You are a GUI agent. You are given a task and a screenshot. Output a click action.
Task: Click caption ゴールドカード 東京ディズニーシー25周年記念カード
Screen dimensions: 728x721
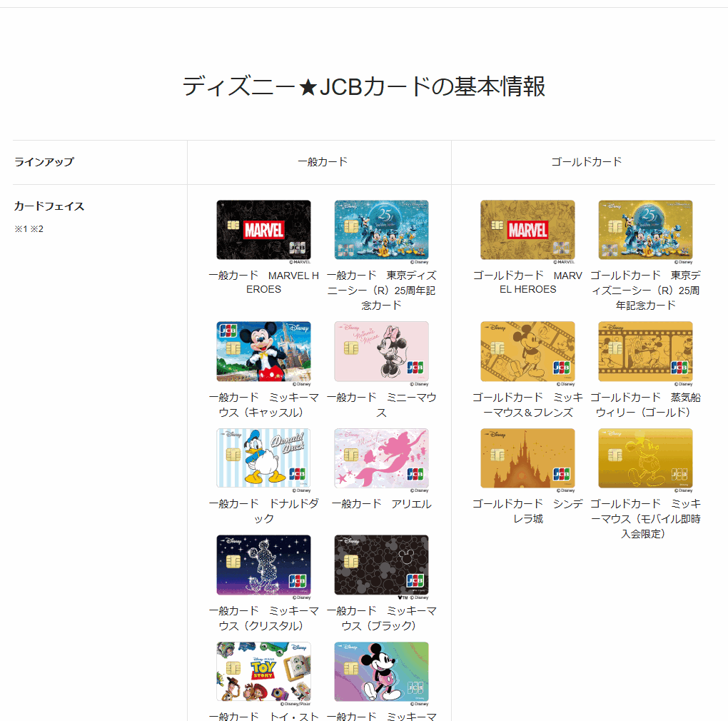click(x=646, y=290)
